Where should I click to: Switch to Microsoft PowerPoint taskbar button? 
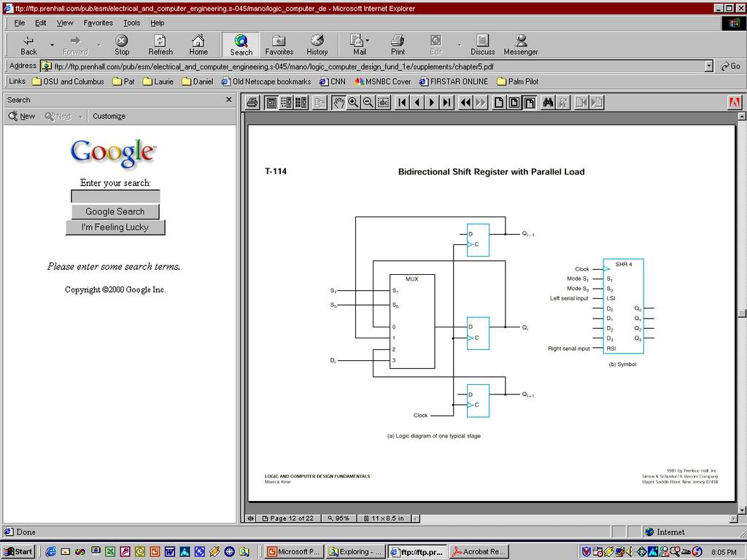(295, 552)
